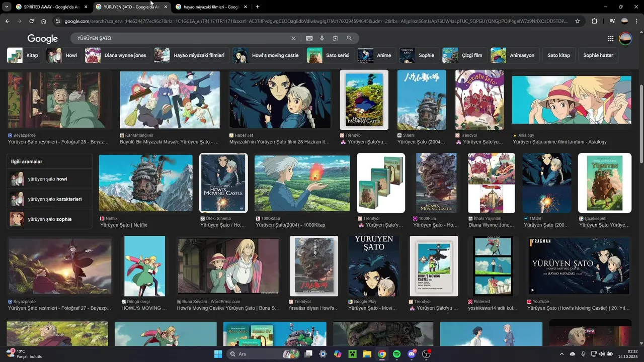Open the Google apps grid

click(610, 39)
